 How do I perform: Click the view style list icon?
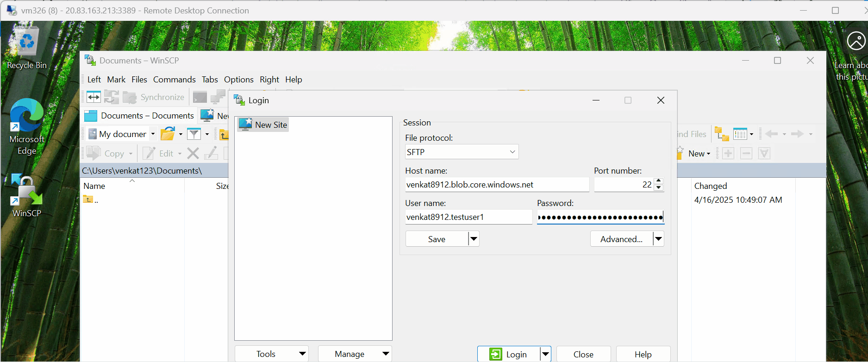(x=740, y=134)
